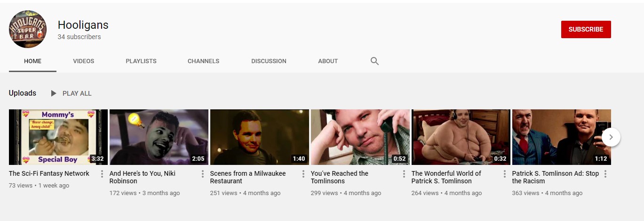This screenshot has height=221, width=644.
Task: Open options menu for And Here's to You, Niki Robinson
Action: 203,174
